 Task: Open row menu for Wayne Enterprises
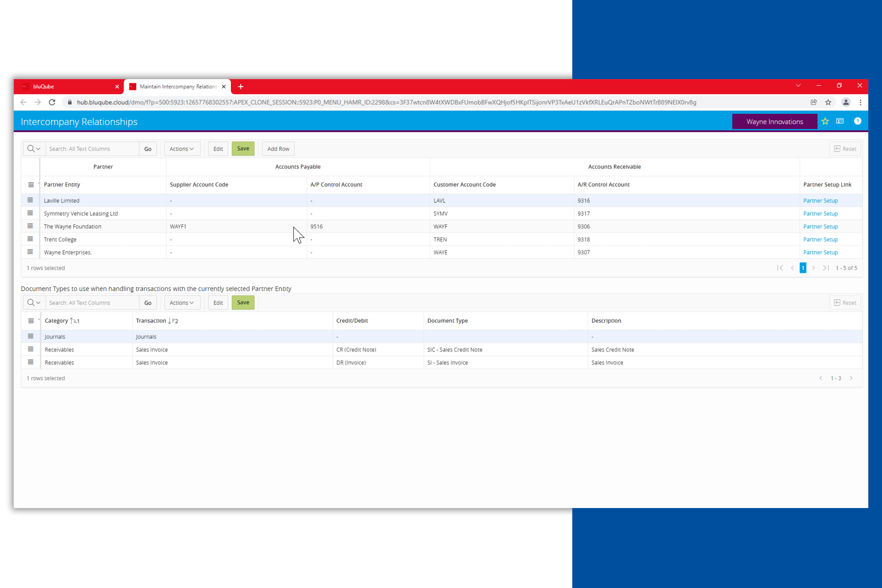(30, 252)
